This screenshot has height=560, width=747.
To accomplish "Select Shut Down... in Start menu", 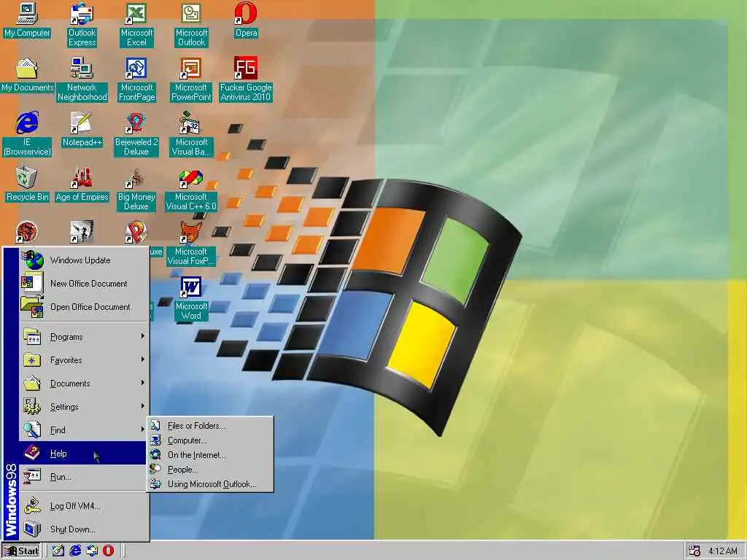I will coord(83,529).
